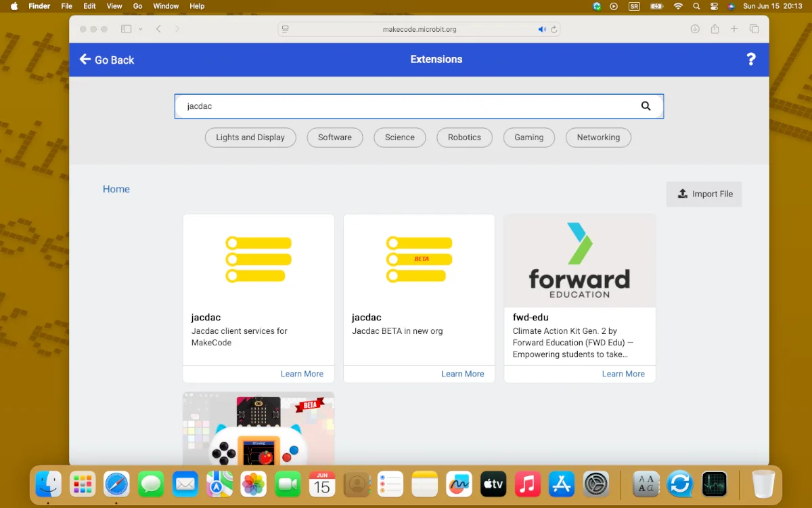Select the jacdac BETA extension thumbnail
Viewport: 812px width, 508px height.
point(419,261)
